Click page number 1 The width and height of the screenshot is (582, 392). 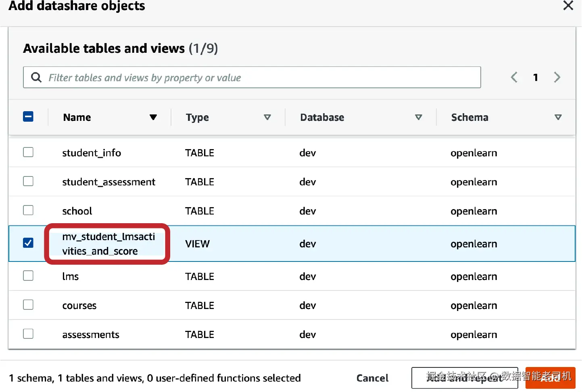click(x=536, y=77)
